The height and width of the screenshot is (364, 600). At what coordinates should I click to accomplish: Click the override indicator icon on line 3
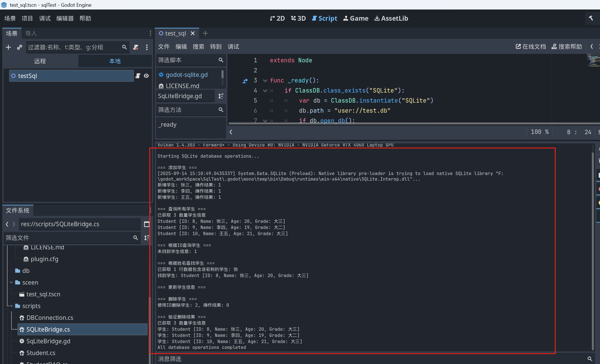point(245,81)
